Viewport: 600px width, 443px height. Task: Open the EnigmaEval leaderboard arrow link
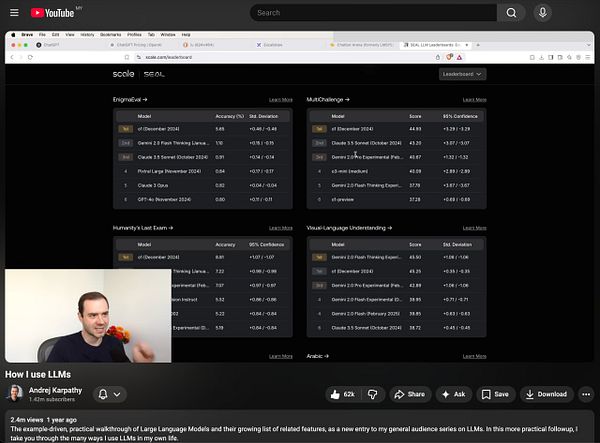pos(130,99)
